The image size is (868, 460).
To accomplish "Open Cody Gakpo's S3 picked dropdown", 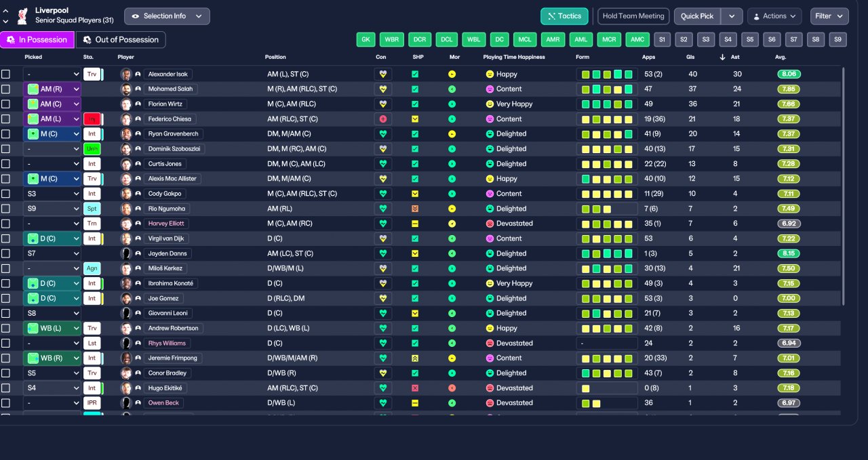I will pos(52,194).
